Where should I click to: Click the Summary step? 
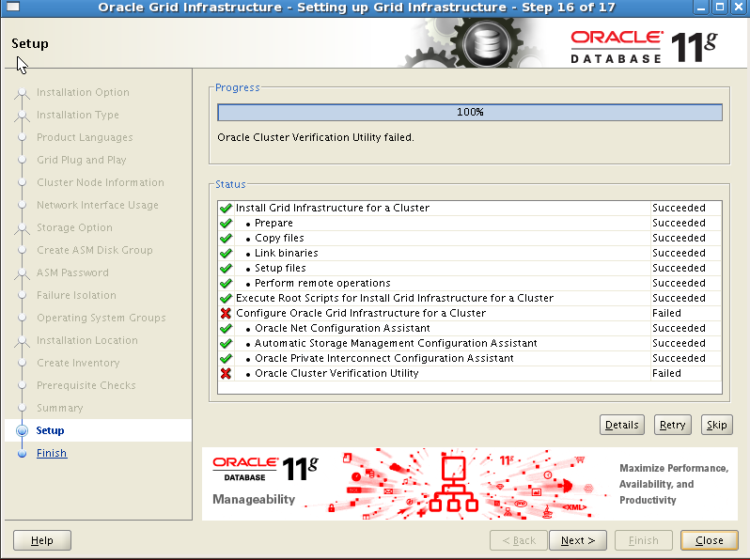coord(60,408)
